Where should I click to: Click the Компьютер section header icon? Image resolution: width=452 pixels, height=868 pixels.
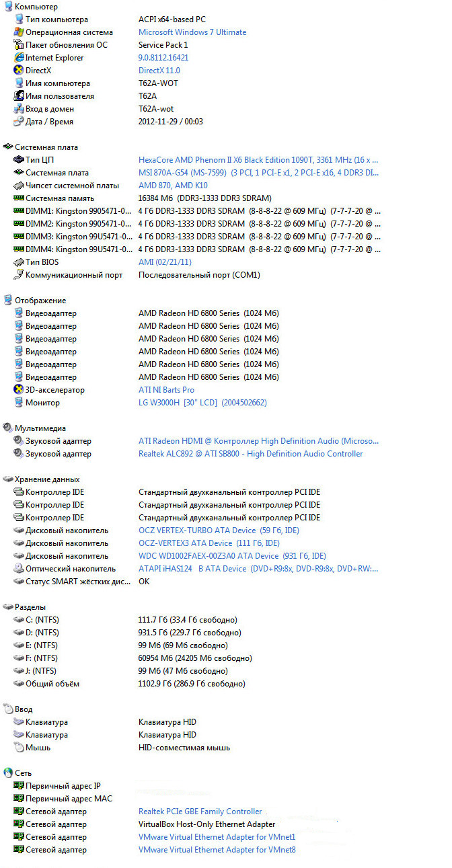tap(8, 7)
